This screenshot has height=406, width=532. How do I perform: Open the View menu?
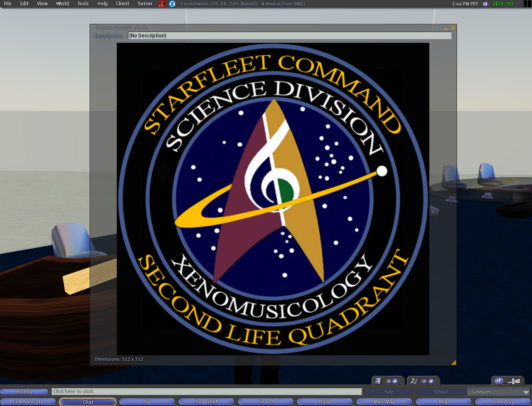point(42,4)
